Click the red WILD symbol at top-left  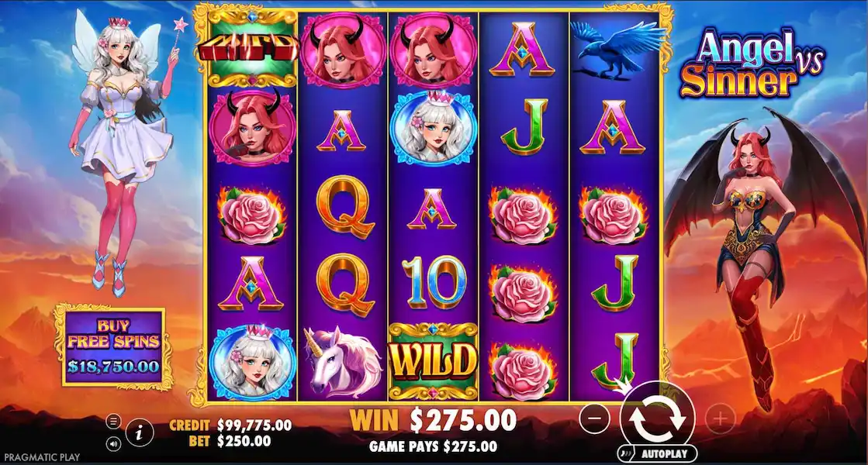(251, 49)
